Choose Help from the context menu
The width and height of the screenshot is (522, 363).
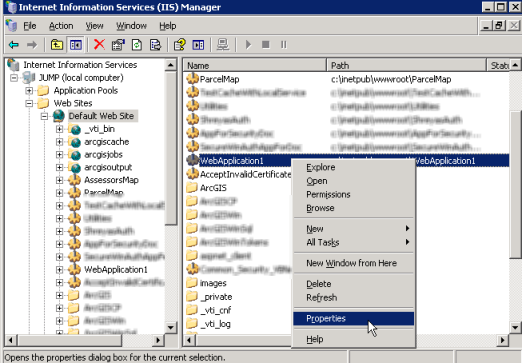pos(354,339)
